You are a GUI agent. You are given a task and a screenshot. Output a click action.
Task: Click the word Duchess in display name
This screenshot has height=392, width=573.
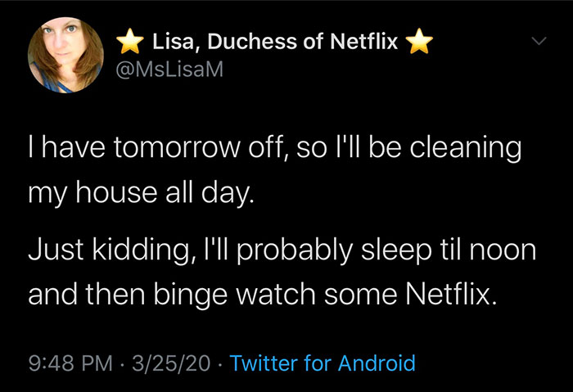(253, 41)
